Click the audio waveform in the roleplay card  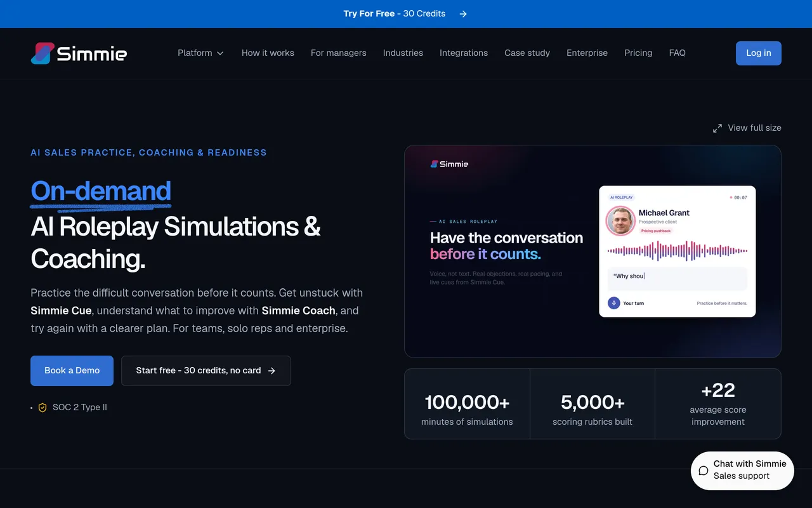tap(678, 251)
